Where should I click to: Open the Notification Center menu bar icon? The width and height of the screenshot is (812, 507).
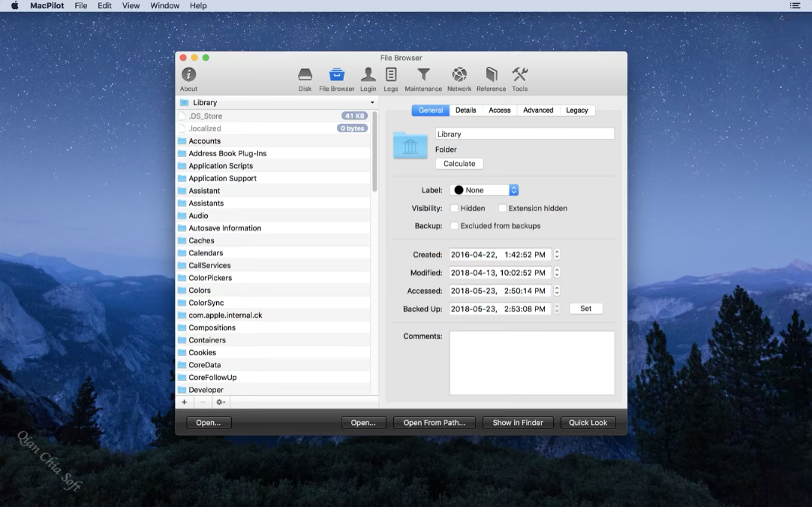pyautogui.click(x=795, y=6)
